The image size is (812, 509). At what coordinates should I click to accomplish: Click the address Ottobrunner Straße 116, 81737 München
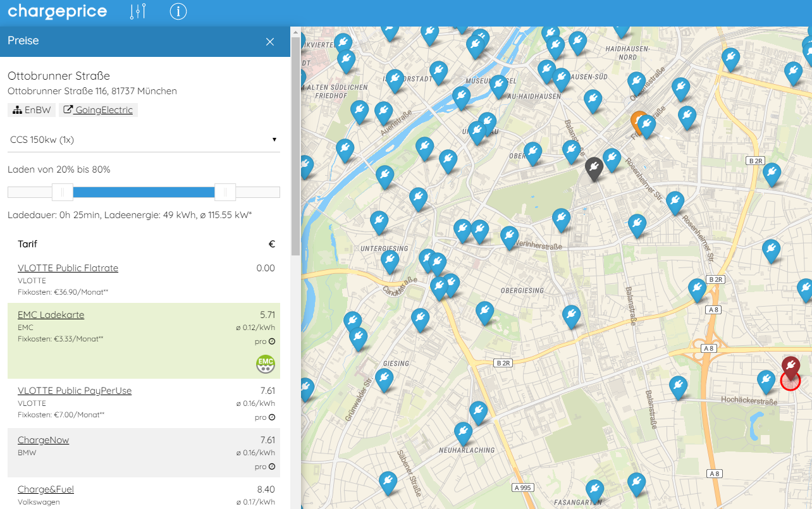(92, 91)
